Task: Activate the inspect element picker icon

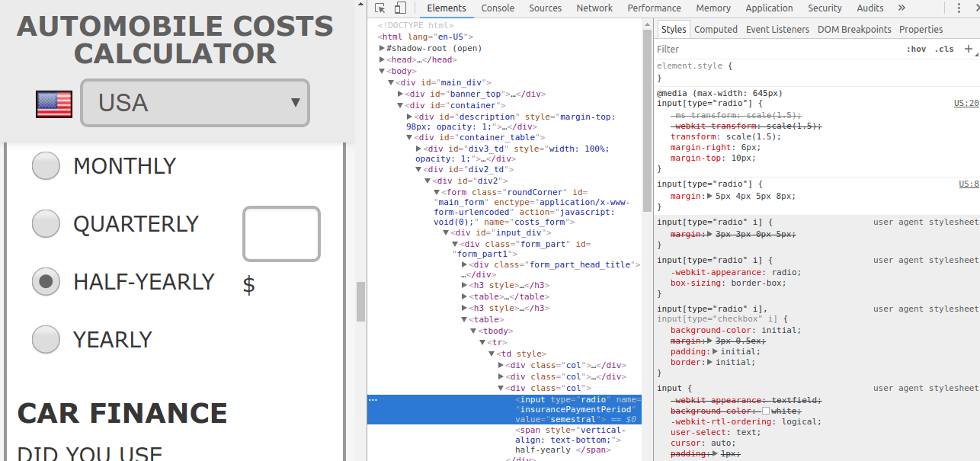Action: pyautogui.click(x=380, y=8)
